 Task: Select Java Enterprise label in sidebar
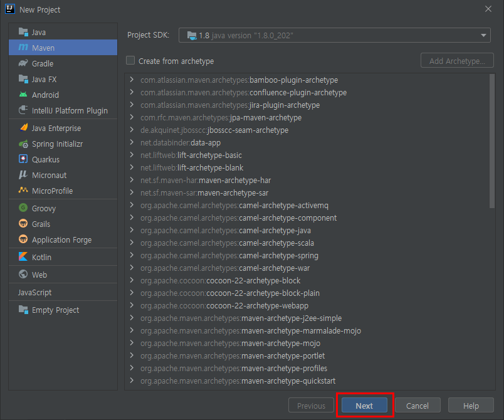coord(56,129)
